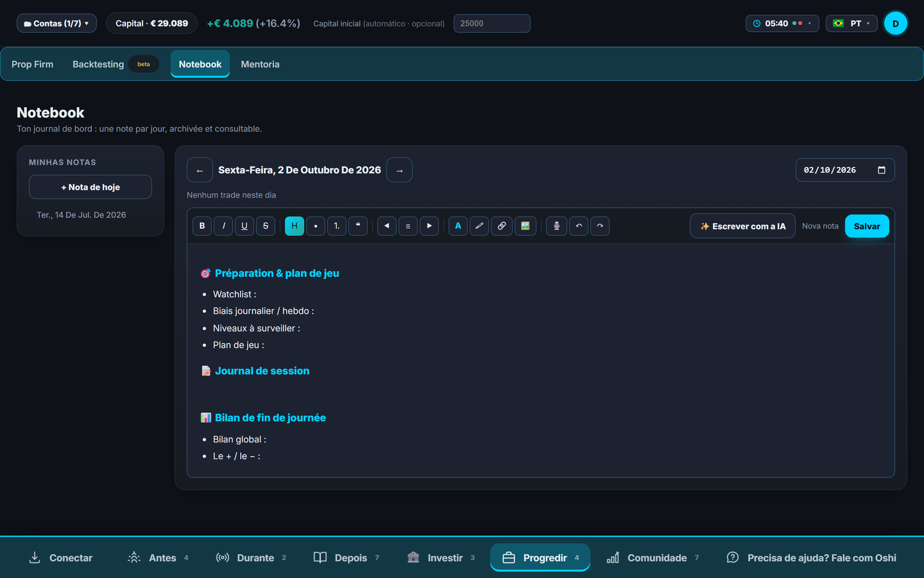Click the 02/10/2026 date field
This screenshot has width=924, height=578.
point(845,170)
